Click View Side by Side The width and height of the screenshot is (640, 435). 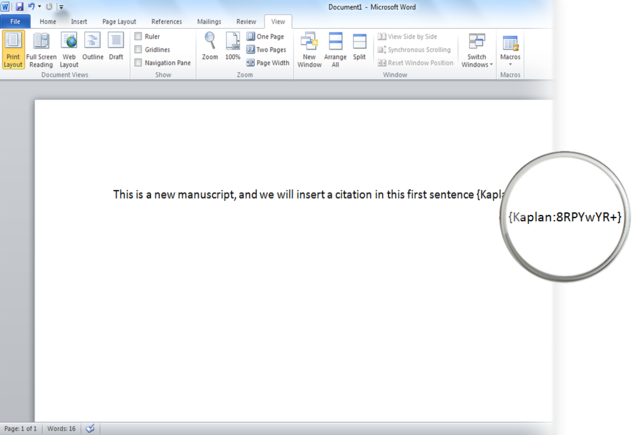coord(407,36)
